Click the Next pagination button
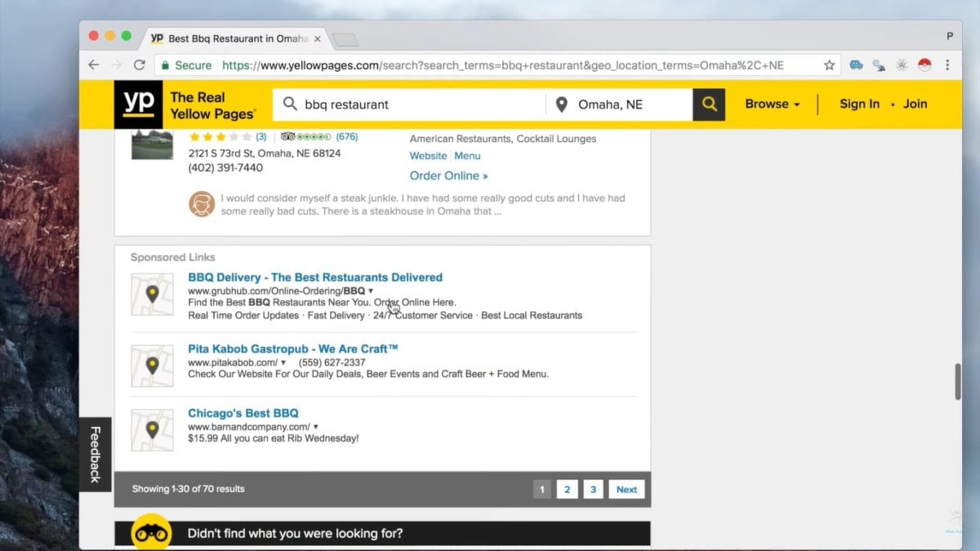Screen dimensions: 980x551 (x=626, y=489)
